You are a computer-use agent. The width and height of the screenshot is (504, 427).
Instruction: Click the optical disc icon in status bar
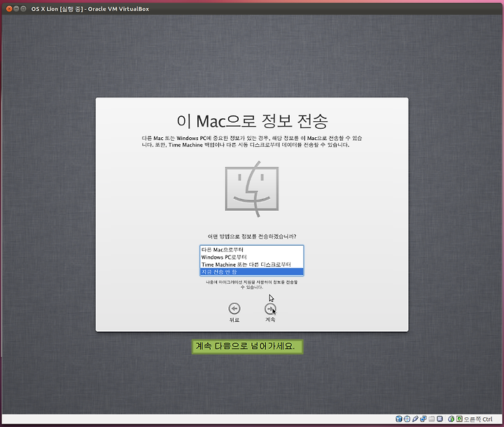pyautogui.click(x=407, y=419)
